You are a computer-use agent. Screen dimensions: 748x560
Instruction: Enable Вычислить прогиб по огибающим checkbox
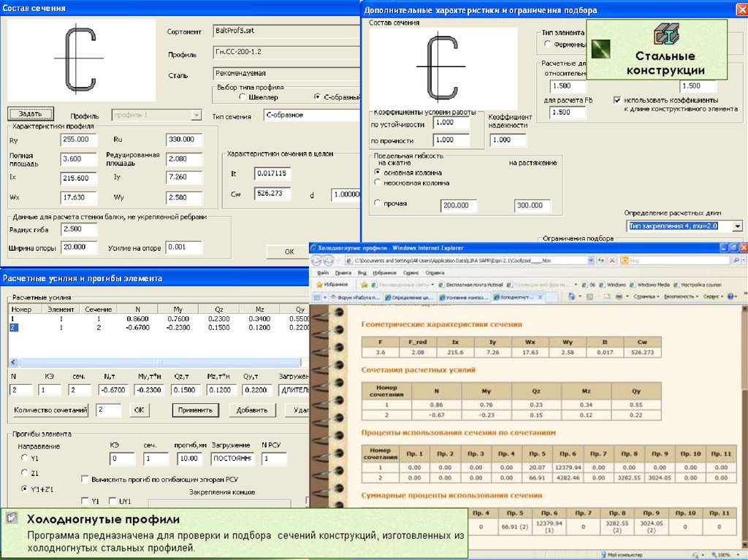(x=85, y=480)
